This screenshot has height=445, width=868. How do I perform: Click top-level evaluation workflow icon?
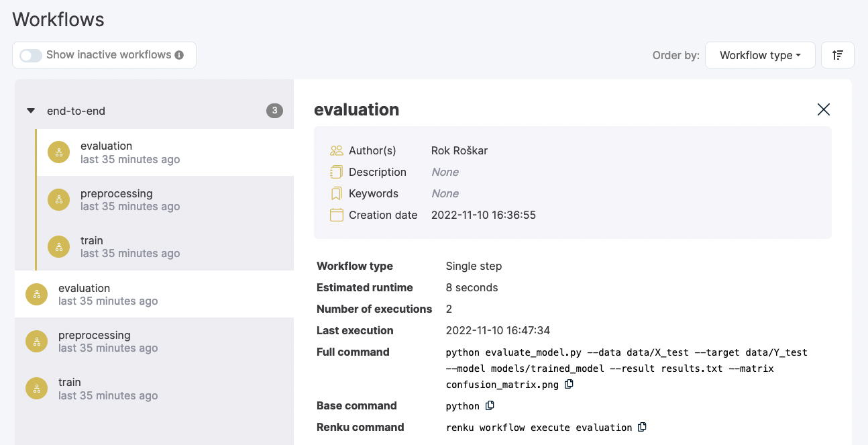(x=36, y=294)
